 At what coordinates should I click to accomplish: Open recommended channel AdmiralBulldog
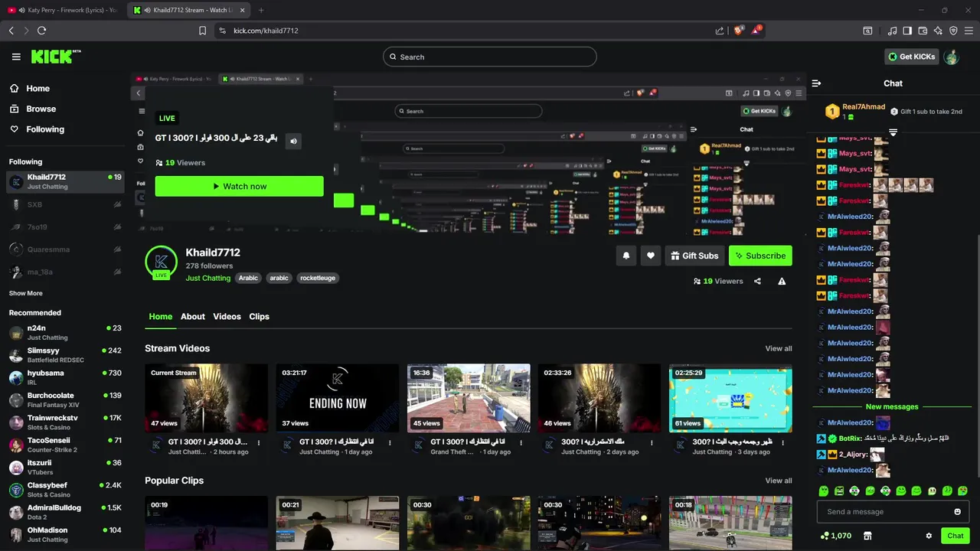tap(64, 512)
